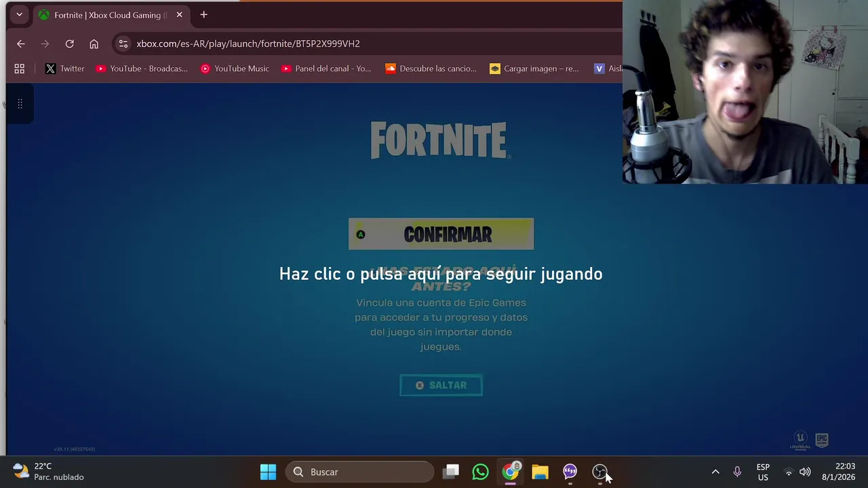The image size is (868, 488).
Task: Open Task View from the taskbar
Action: 451,472
